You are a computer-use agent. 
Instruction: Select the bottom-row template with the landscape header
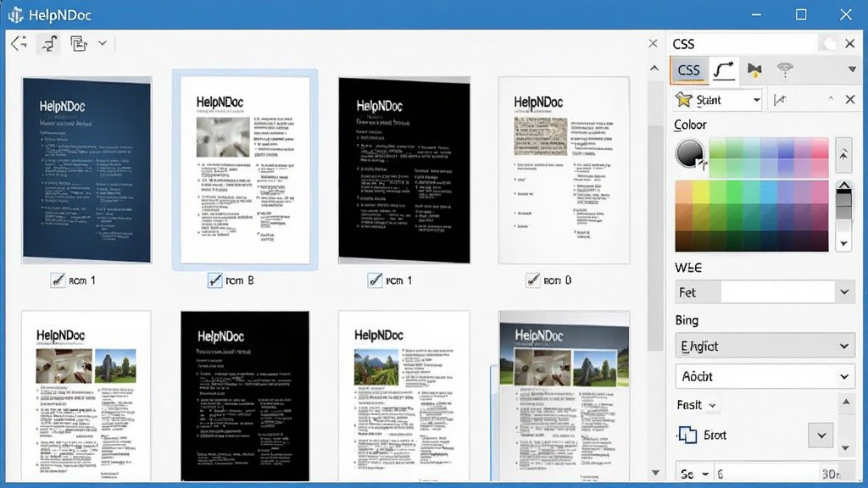point(564,396)
